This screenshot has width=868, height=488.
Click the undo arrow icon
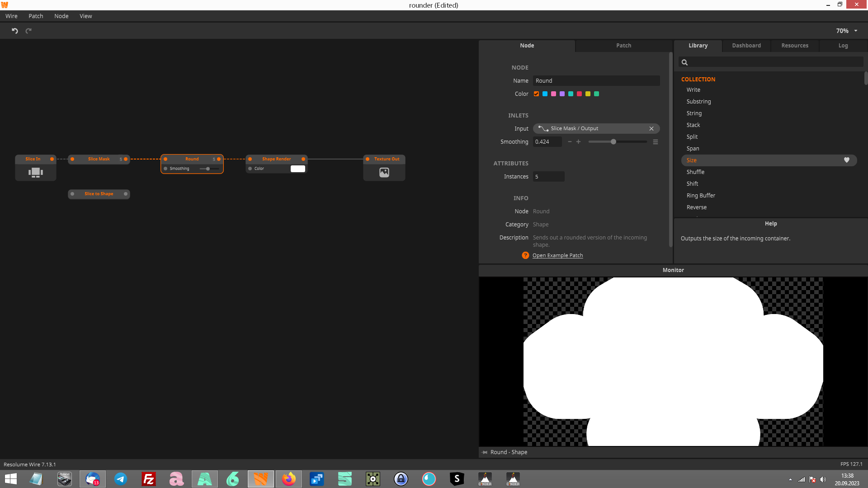pyautogui.click(x=14, y=31)
